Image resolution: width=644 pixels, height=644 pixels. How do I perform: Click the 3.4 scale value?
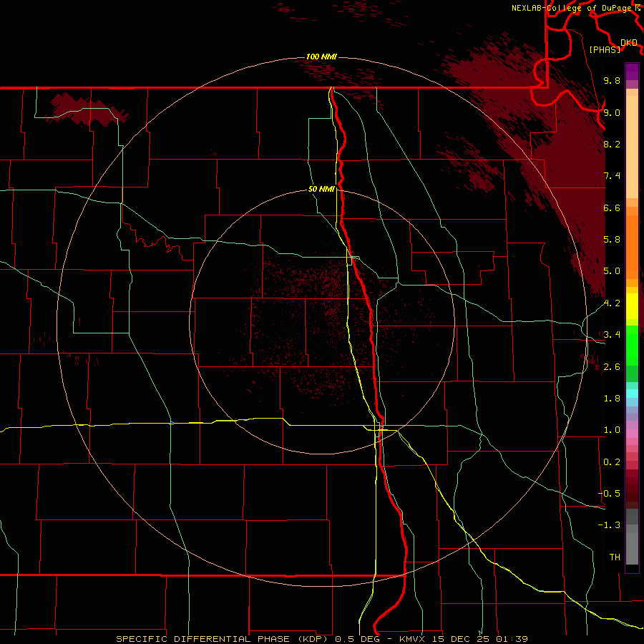point(612,335)
